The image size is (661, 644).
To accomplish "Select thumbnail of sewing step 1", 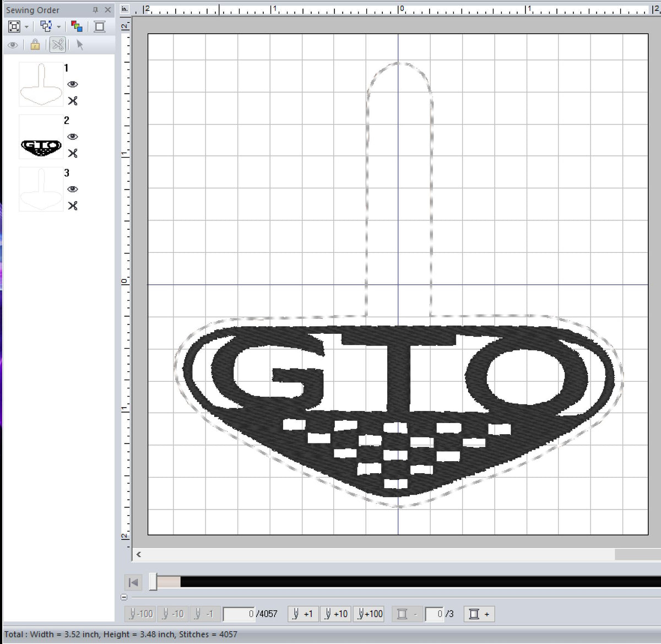I will pyautogui.click(x=41, y=84).
